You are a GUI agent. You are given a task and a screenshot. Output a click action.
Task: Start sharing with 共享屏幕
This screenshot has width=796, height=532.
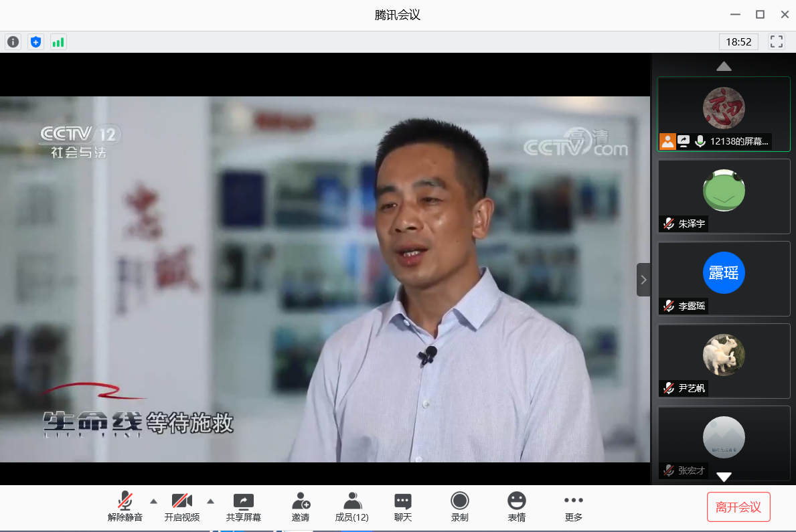pos(243,507)
